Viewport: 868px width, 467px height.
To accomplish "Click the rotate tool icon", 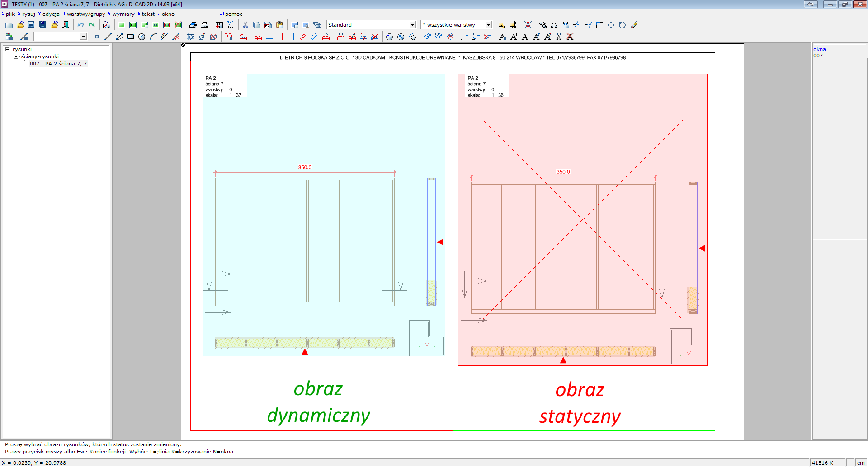I will [x=622, y=25].
